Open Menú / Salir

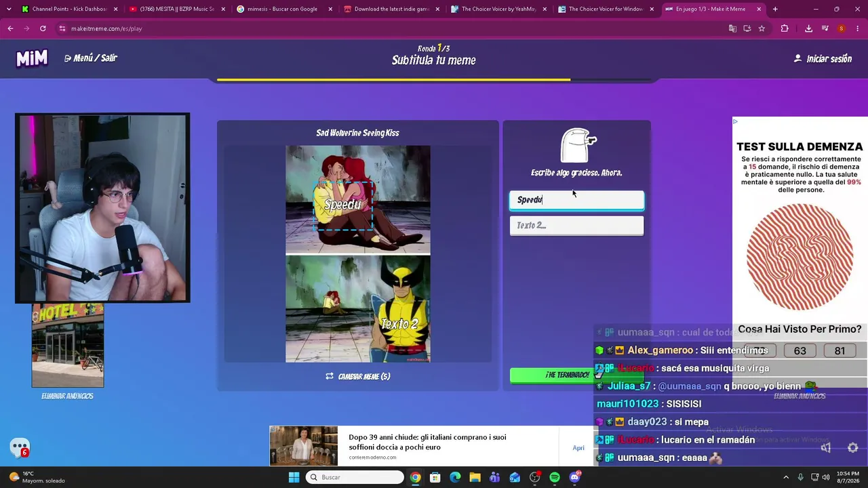tap(91, 58)
